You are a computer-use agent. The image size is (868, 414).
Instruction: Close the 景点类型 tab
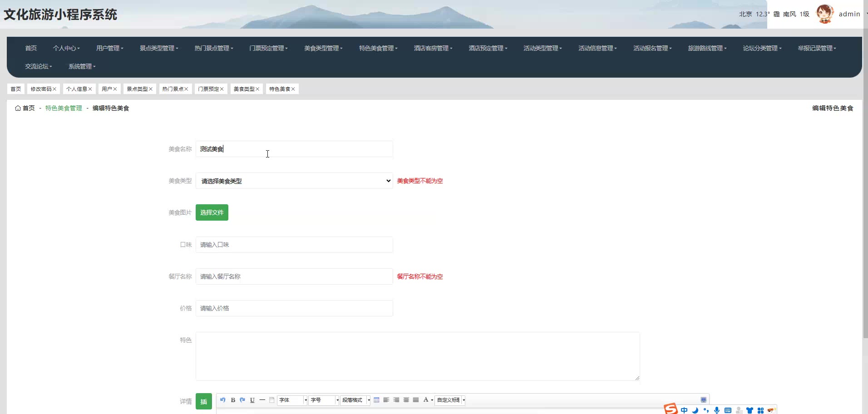[151, 89]
